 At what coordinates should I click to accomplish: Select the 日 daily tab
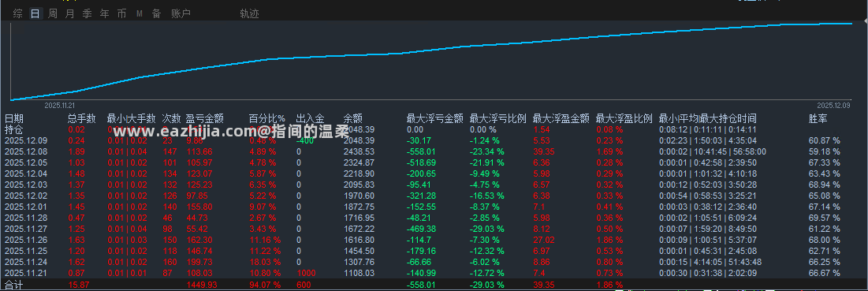[35, 14]
